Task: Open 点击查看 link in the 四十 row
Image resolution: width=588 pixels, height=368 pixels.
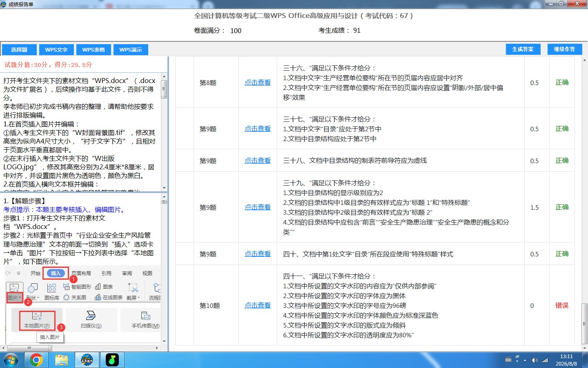Action: click(x=258, y=254)
